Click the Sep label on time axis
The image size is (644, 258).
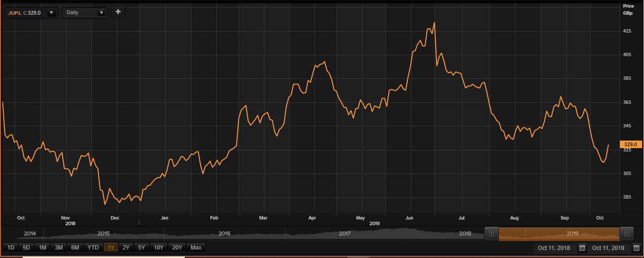coord(565,218)
